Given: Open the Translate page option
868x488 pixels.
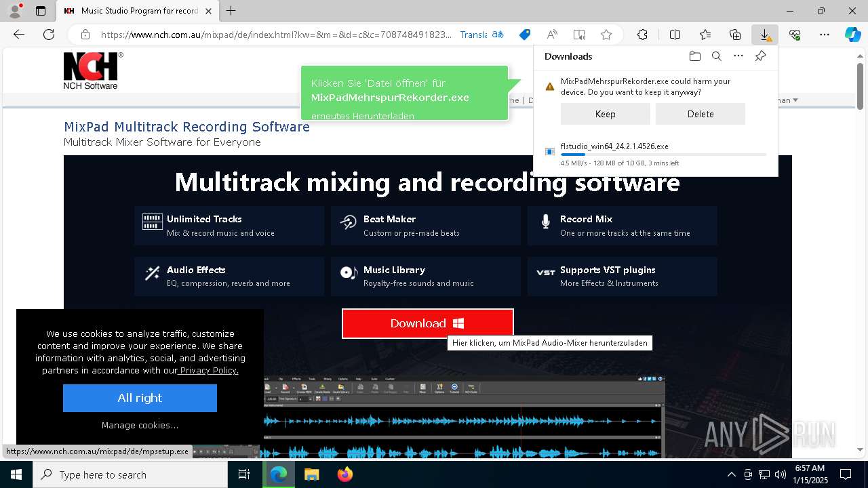Looking at the screenshot, I should 481,35.
